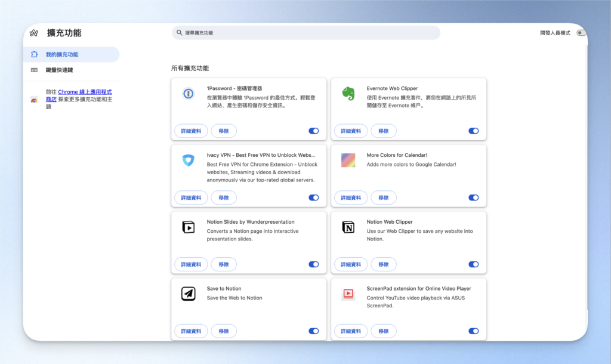
Task: Remove More Colors for Calendar via 移除
Action: point(384,198)
